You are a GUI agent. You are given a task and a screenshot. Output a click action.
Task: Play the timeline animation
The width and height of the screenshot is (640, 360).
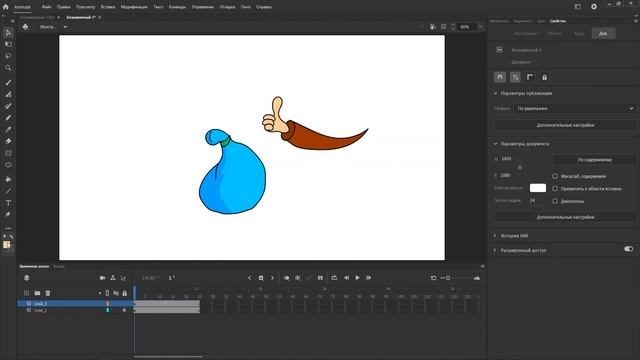pos(358,278)
